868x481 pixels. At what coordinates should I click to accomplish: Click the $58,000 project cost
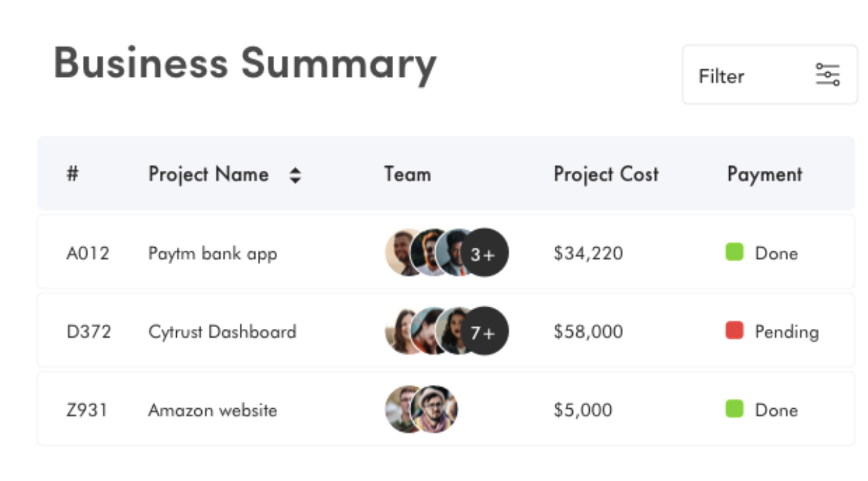[588, 332]
